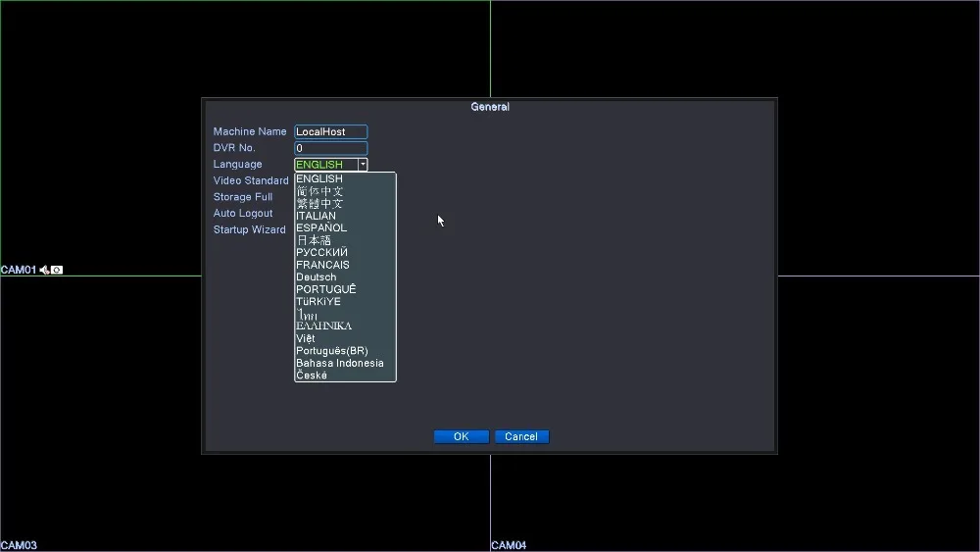Click the CAM01 audio speaker icon
Image resolution: width=980 pixels, height=552 pixels.
tap(44, 270)
